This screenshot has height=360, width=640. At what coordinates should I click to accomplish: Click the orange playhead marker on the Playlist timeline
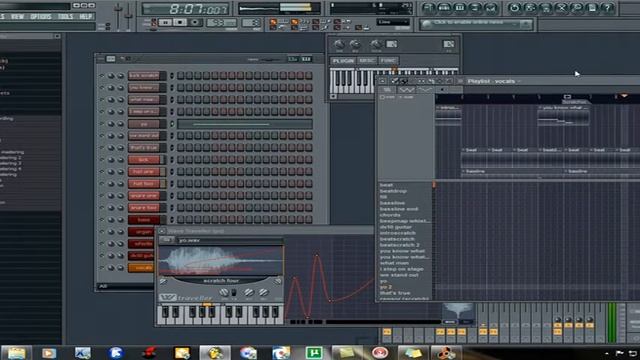coord(624,96)
